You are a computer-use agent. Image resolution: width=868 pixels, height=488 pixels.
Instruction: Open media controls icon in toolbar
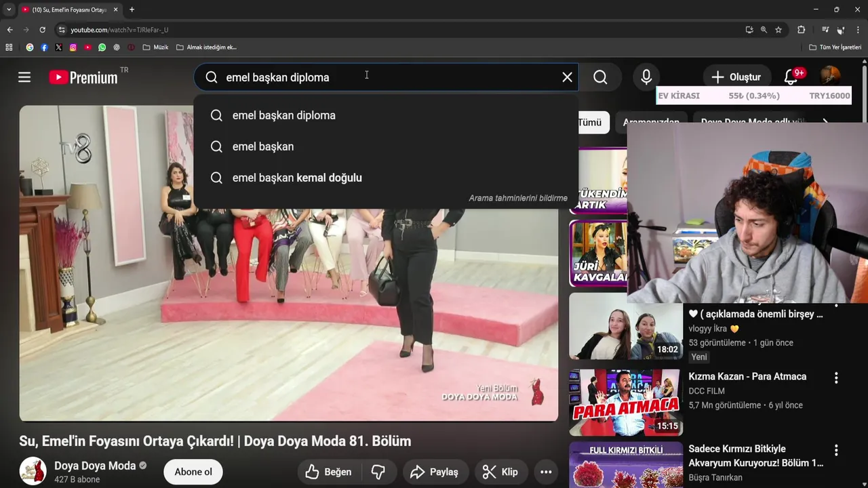(825, 30)
